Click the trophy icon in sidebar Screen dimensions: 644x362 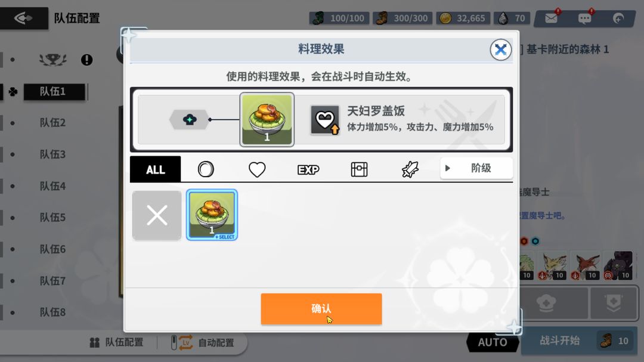(x=53, y=60)
